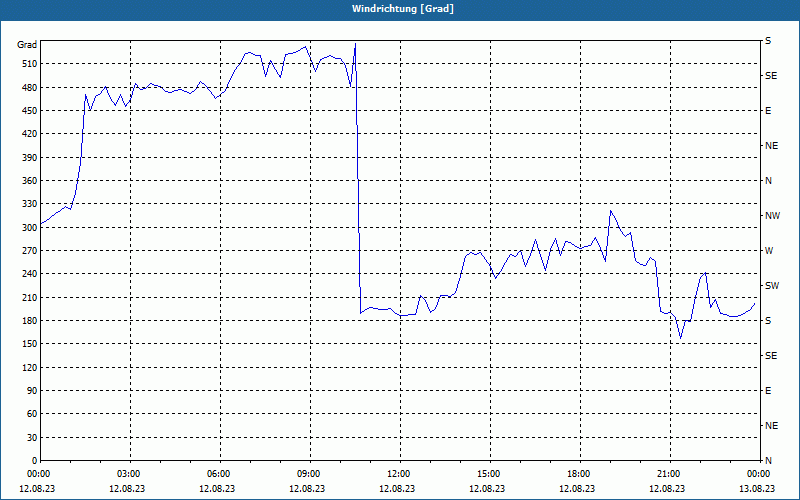
Task: Pick the 240 degree axis value
Action: coord(29,273)
